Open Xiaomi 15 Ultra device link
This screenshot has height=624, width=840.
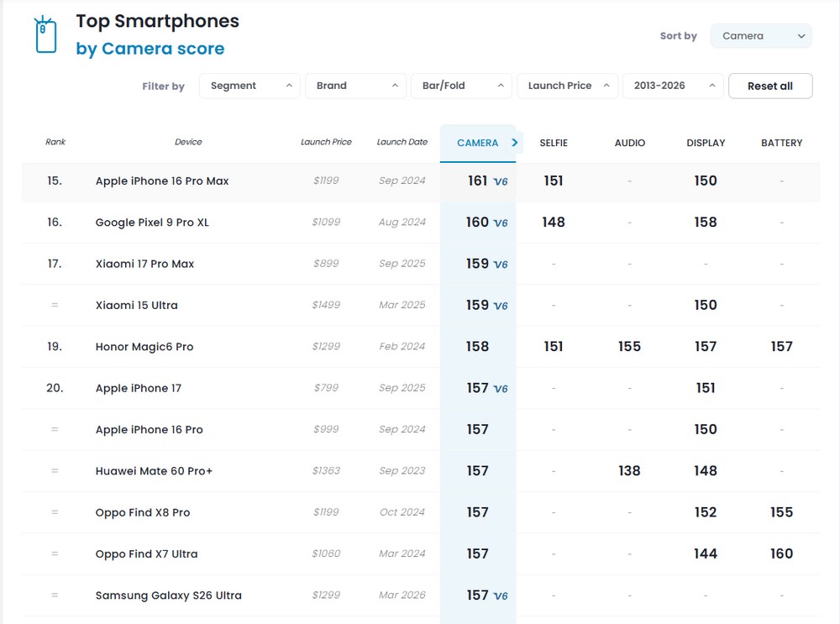pyautogui.click(x=137, y=306)
